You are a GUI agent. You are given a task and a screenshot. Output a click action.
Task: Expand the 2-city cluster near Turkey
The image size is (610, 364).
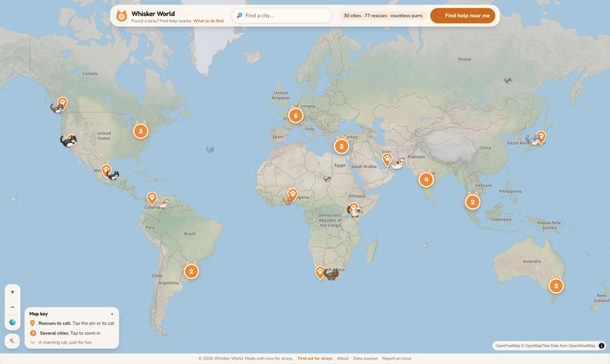(x=341, y=146)
